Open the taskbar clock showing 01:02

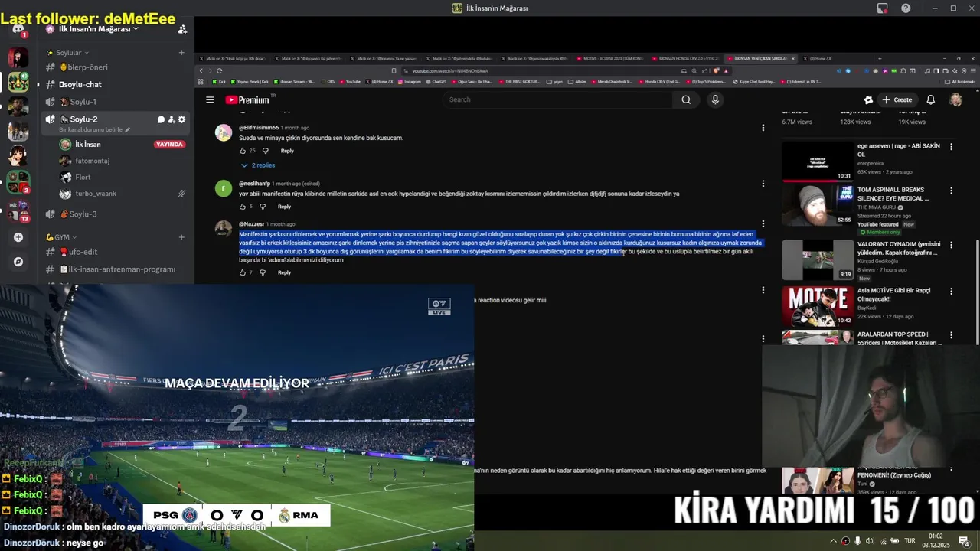[x=936, y=541]
